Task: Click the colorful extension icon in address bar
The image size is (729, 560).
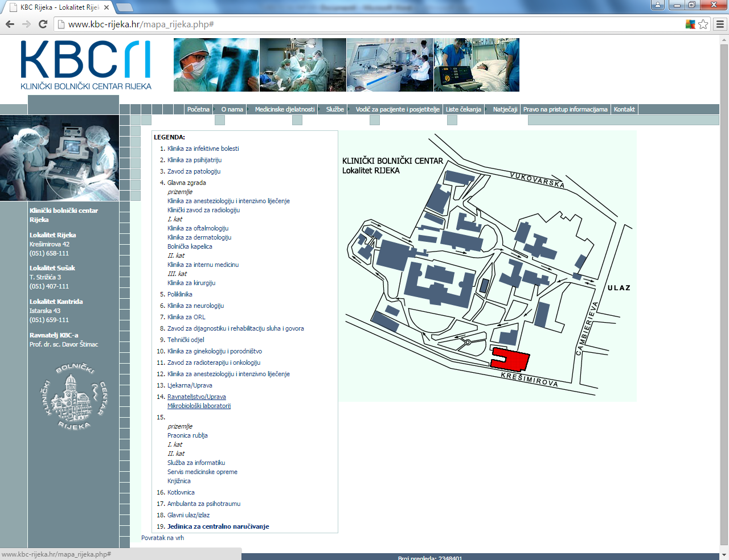Action: (690, 24)
